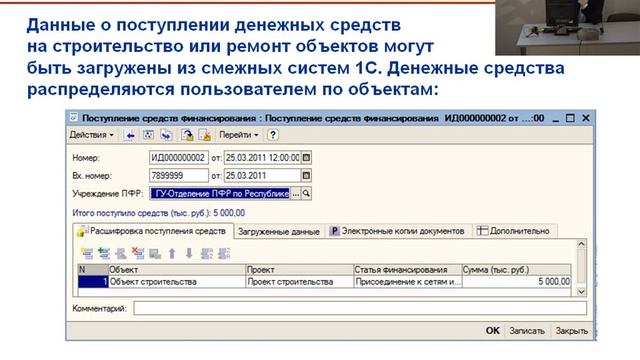Click the Записать button

coord(527,331)
